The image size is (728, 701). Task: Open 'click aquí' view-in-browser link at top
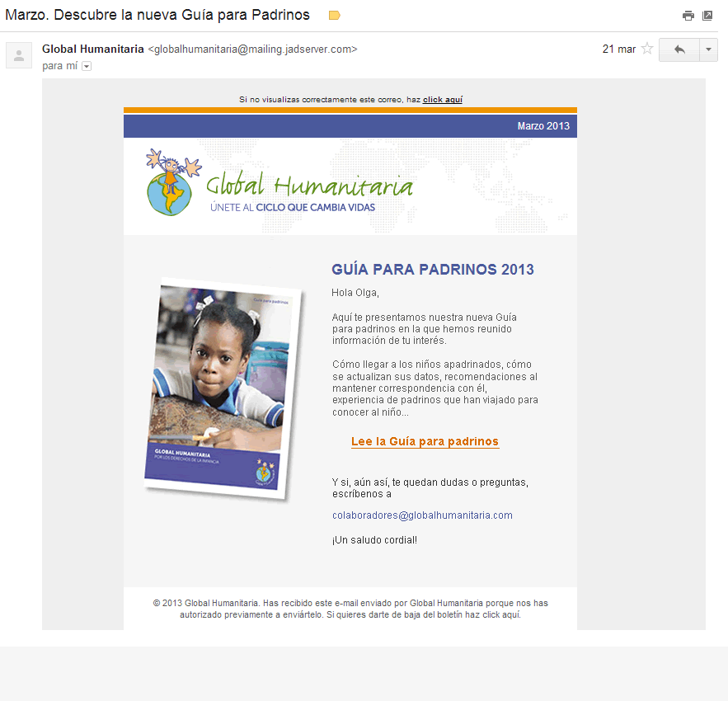pyautogui.click(x=443, y=100)
